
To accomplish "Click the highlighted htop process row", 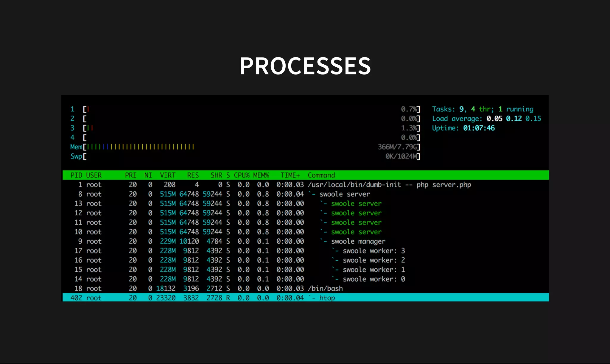I will (306, 298).
